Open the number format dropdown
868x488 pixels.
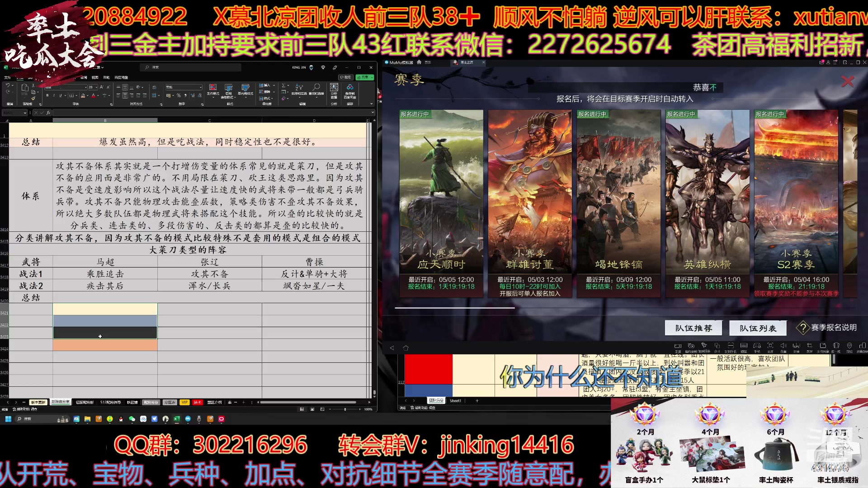pyautogui.click(x=201, y=87)
